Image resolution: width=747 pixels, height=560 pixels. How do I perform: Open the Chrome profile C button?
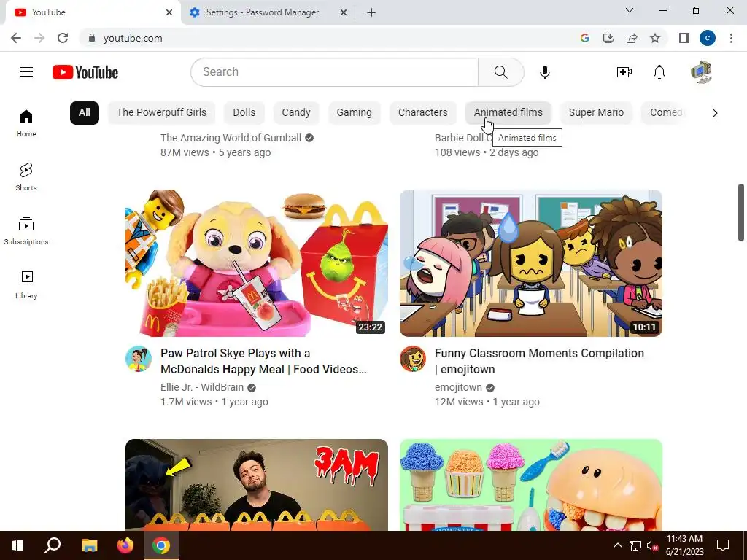(708, 38)
